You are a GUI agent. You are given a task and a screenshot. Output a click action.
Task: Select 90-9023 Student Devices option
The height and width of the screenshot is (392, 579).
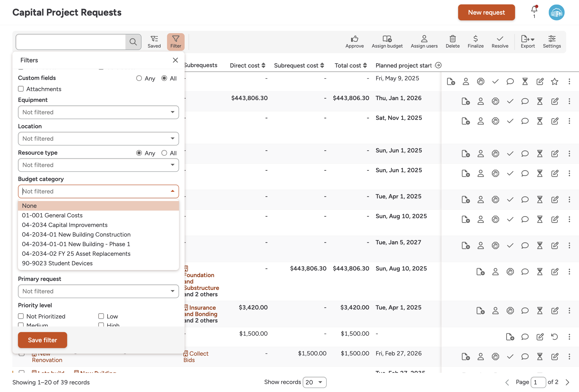57,263
